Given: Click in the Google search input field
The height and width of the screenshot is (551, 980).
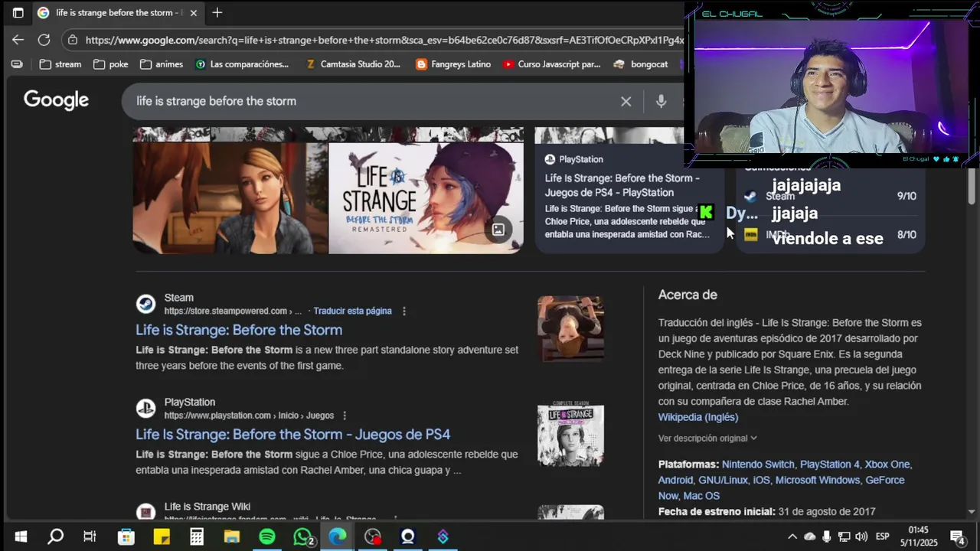Looking at the screenshot, I should (375, 101).
